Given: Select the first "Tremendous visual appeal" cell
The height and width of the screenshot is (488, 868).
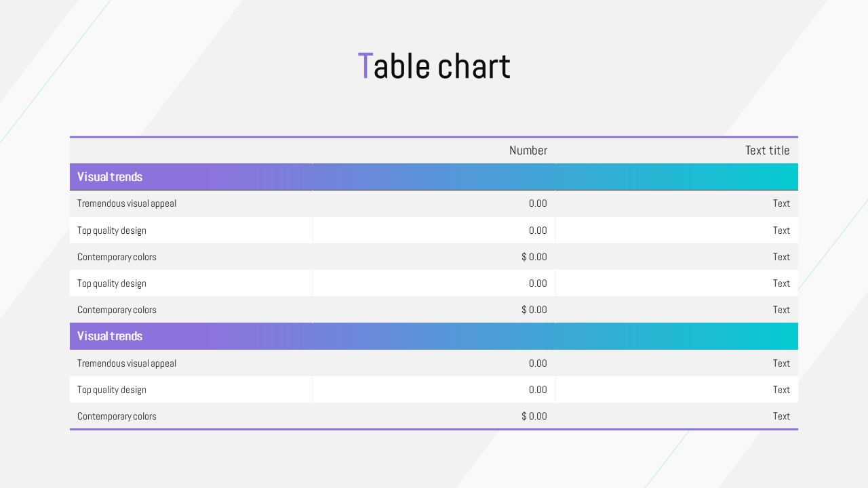Looking at the screenshot, I should (127, 203).
